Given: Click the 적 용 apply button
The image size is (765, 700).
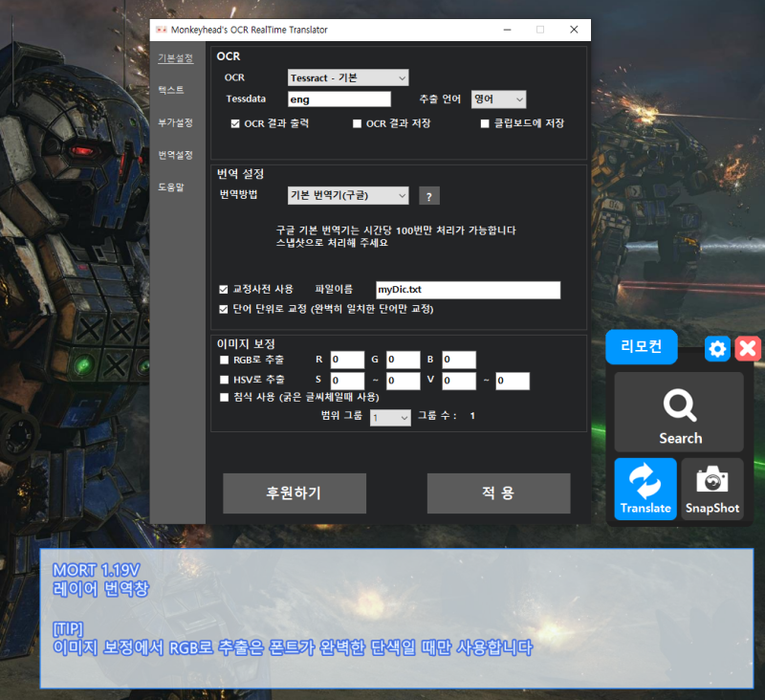Looking at the screenshot, I should click(x=498, y=493).
